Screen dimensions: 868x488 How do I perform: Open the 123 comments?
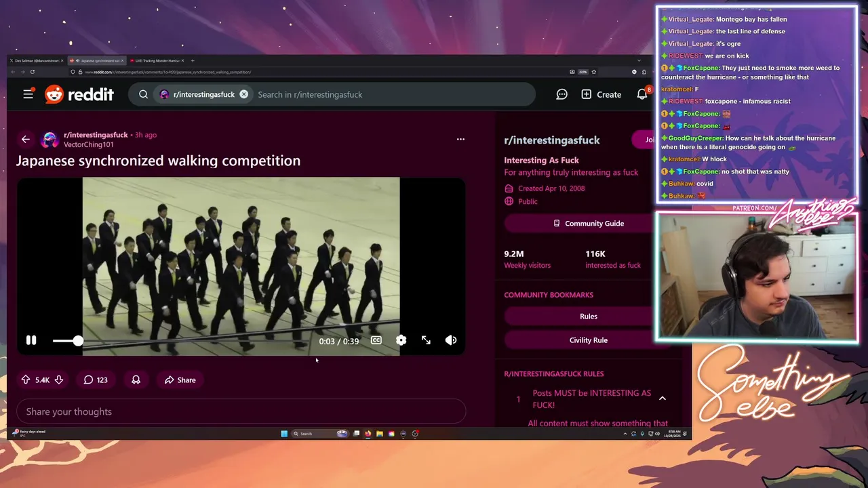click(x=96, y=380)
